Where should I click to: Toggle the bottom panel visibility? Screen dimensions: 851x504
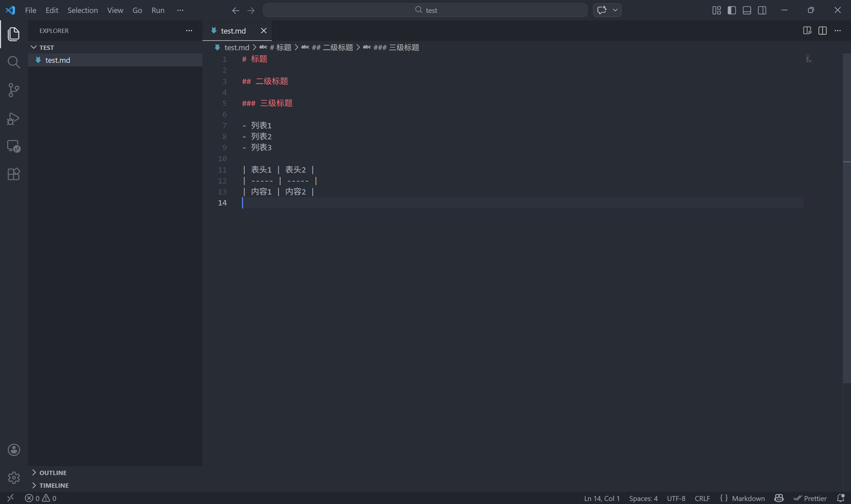point(746,10)
